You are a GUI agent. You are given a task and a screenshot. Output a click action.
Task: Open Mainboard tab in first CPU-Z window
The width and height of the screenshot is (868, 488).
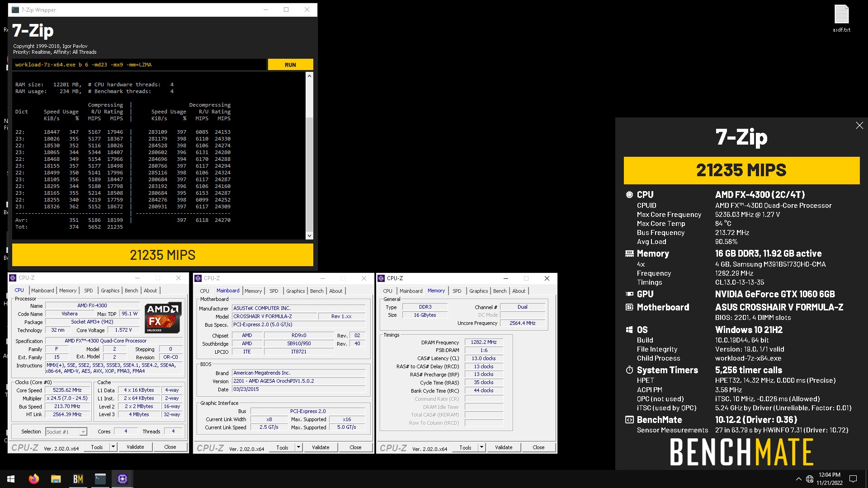(43, 291)
